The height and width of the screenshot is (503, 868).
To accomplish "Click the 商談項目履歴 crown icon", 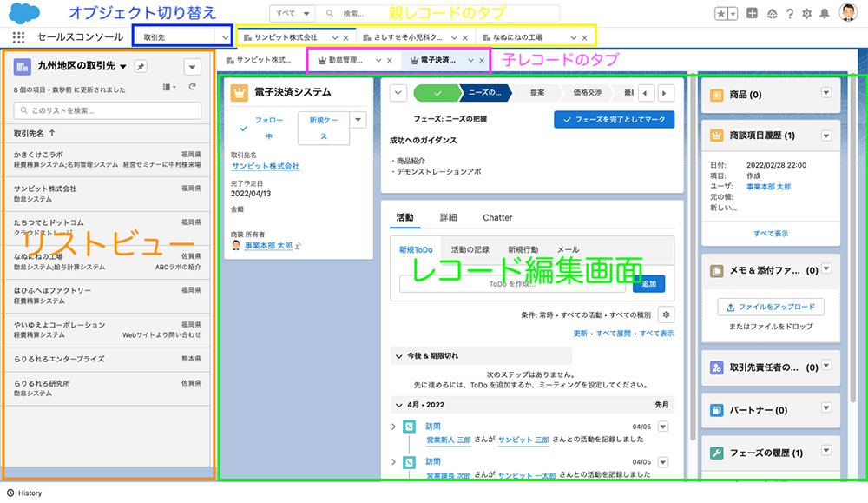I will (x=716, y=136).
